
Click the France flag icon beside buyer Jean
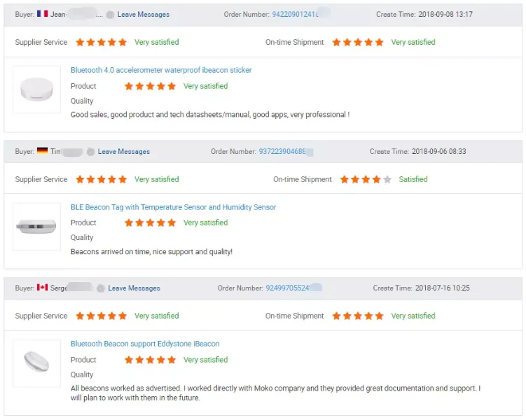tap(42, 14)
